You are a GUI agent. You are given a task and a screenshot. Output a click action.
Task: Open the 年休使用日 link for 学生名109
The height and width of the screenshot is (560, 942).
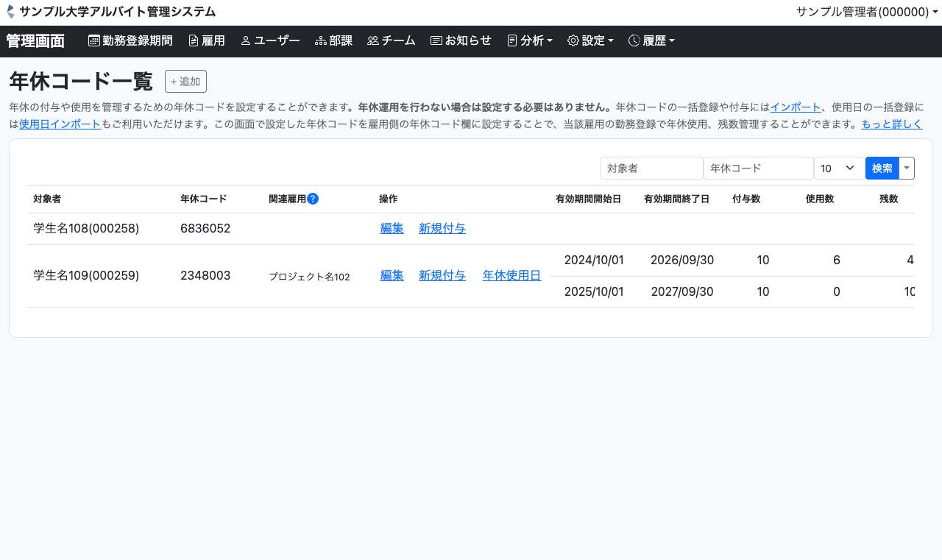tap(511, 276)
